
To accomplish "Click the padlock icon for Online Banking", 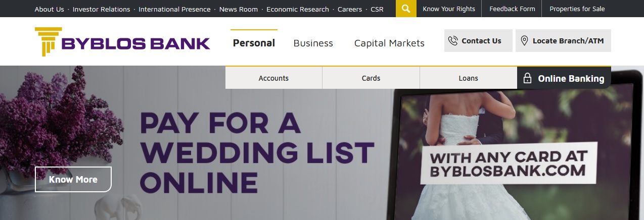I will tap(527, 78).
